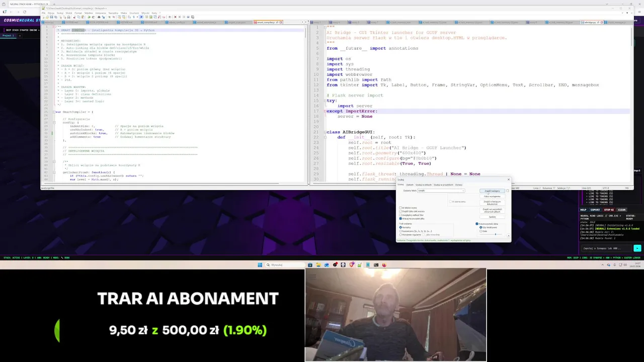Create a new file from Notepad++ toolbar

pyautogui.click(x=43, y=17)
